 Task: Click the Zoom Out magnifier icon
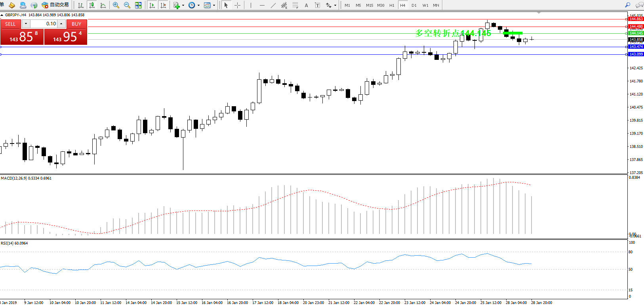(x=127, y=5)
